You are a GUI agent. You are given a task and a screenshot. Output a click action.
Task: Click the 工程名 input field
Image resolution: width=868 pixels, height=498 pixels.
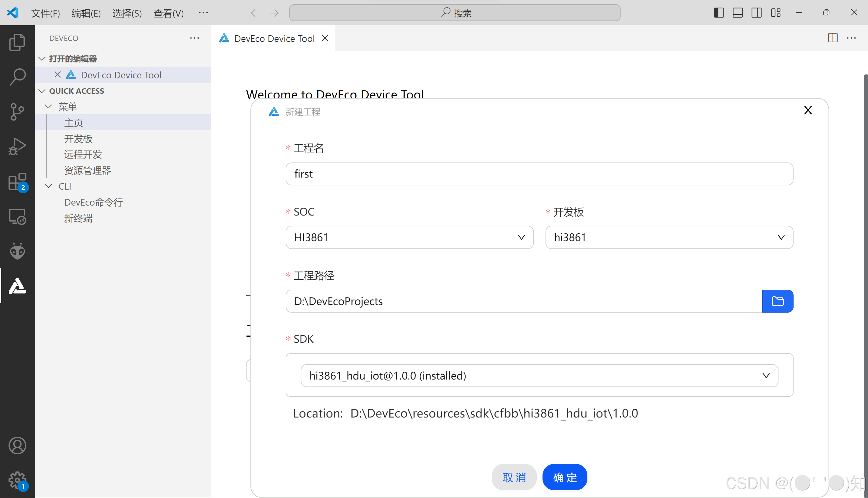pos(539,174)
